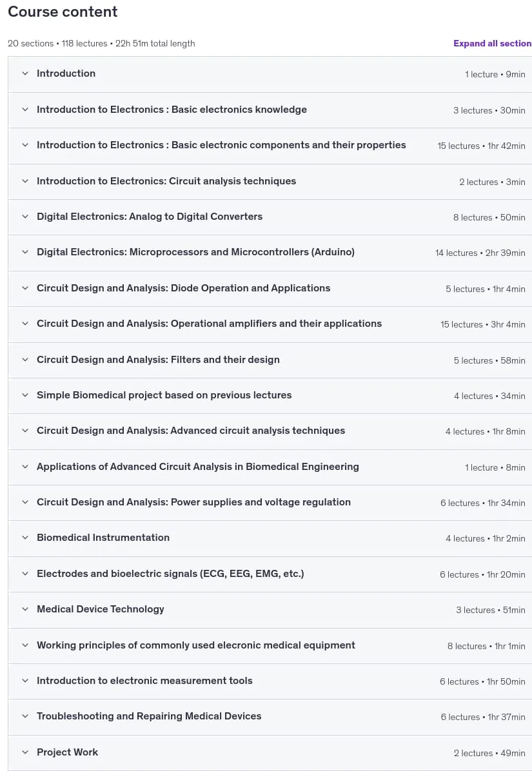Expand Operational amplifiers and their applications
The width and height of the screenshot is (532, 771).
point(270,324)
